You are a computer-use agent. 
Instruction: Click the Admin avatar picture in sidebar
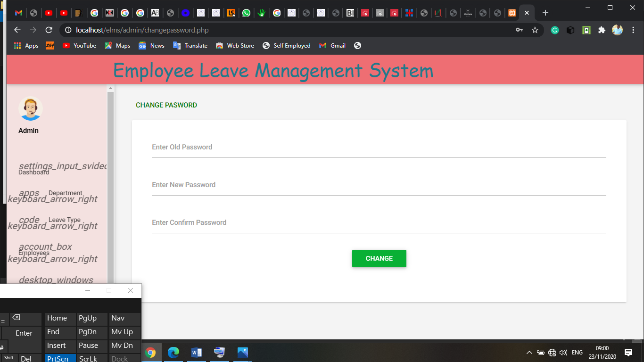tap(31, 109)
